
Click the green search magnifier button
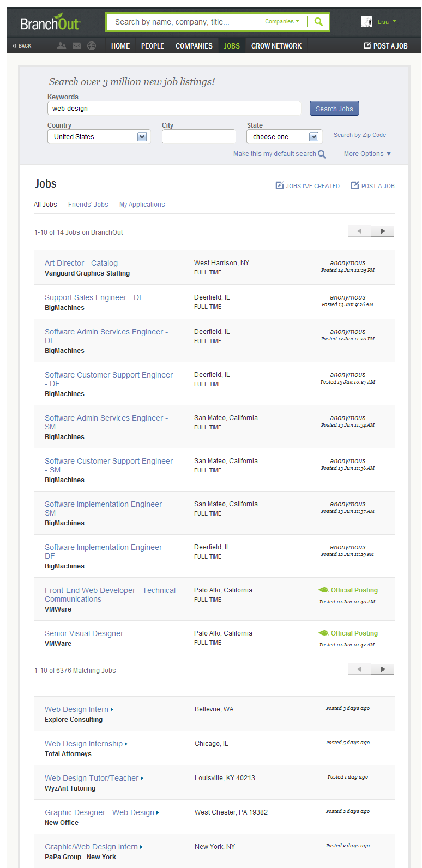click(x=318, y=22)
